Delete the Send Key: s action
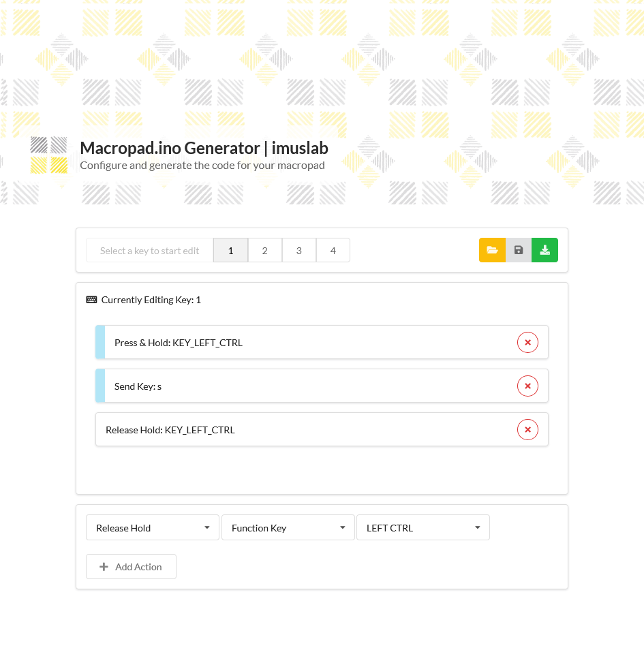Image resolution: width=644 pixels, height=650 pixels. pos(527,386)
